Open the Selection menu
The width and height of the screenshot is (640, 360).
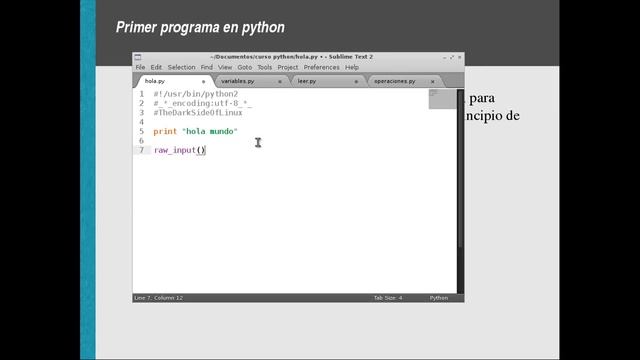(181, 67)
